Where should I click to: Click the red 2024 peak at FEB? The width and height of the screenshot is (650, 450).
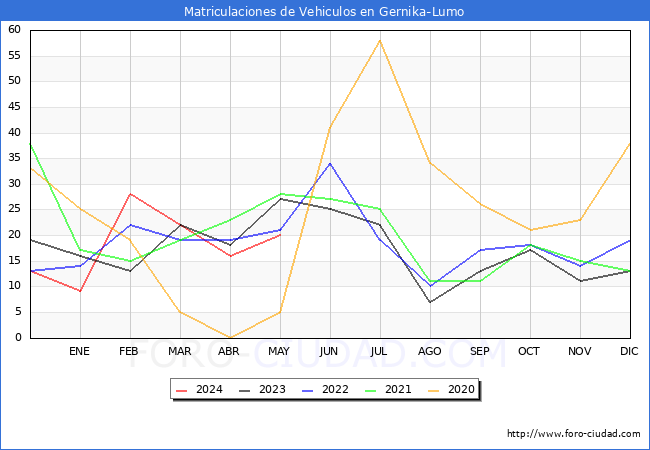tap(131, 194)
